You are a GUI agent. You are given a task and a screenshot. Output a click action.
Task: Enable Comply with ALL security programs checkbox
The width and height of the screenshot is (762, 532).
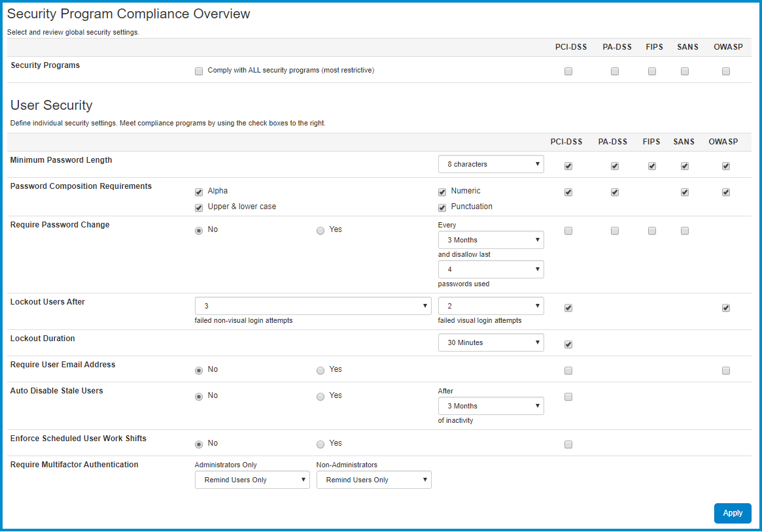pyautogui.click(x=199, y=71)
